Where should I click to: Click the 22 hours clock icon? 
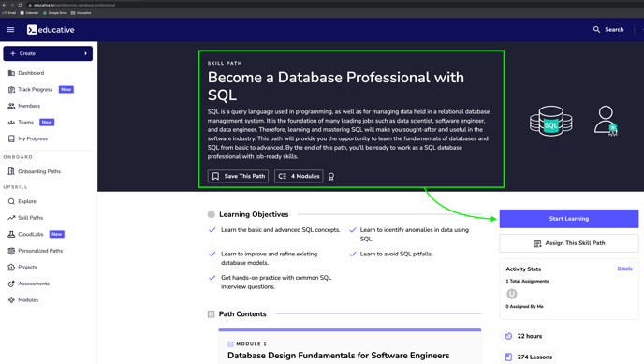508,336
